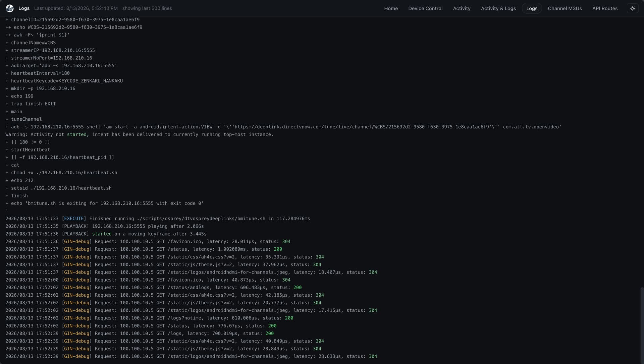Viewport: 644px width, 364px height.
Task: Click the 'Last updated: 8/13/2026, 5:52:43 PM' text
Action: point(76,8)
